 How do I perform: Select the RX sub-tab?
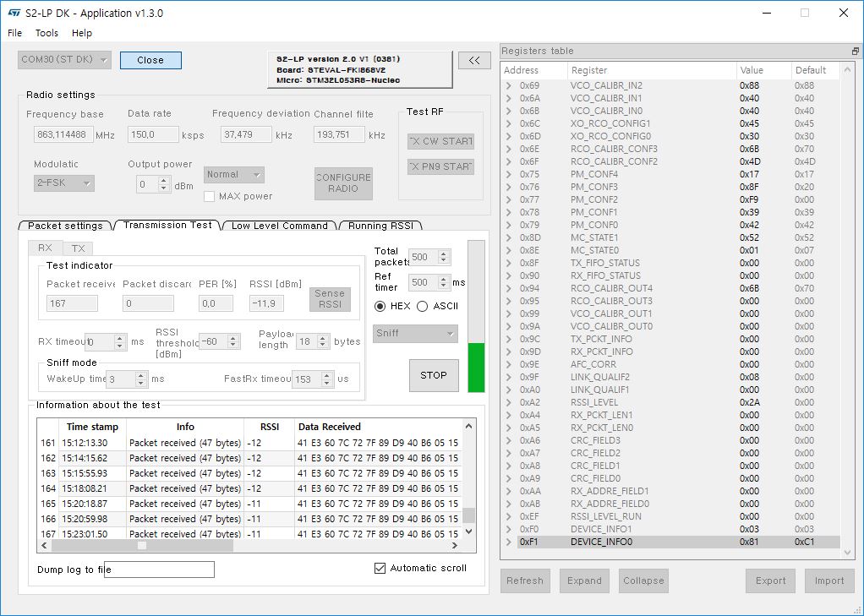tap(45, 248)
